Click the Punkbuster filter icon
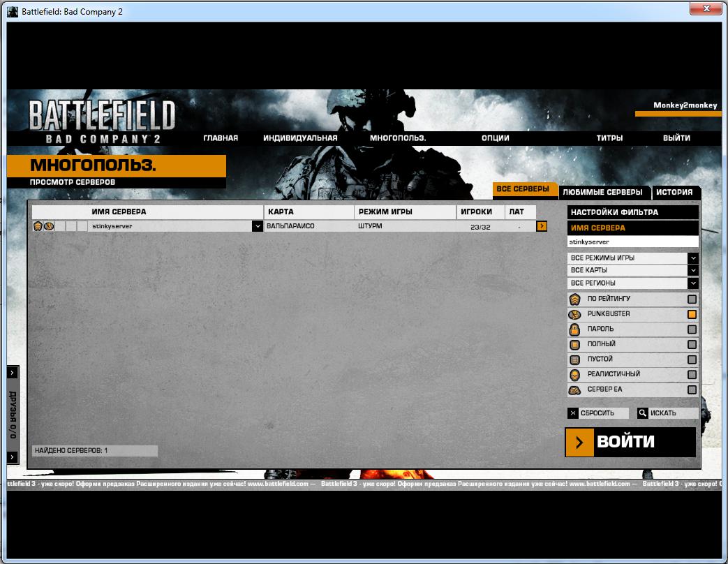Screen dimensions: 728x564 [x=574, y=315]
